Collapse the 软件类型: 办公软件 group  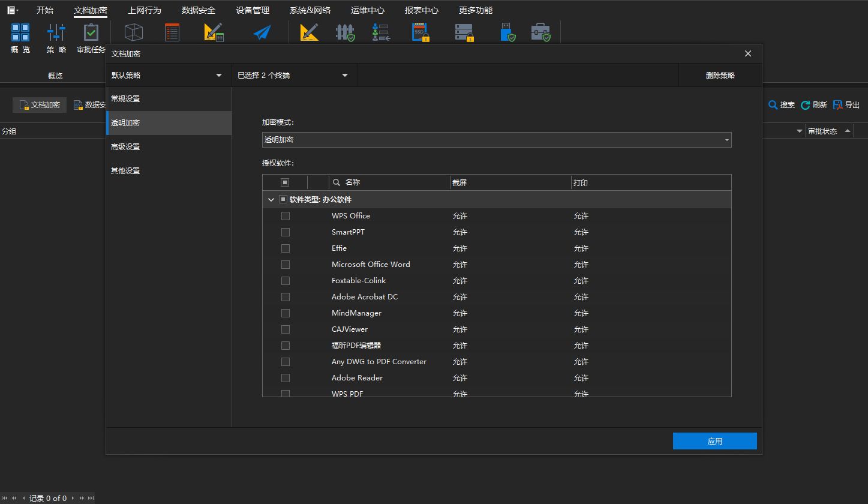pyautogui.click(x=271, y=200)
